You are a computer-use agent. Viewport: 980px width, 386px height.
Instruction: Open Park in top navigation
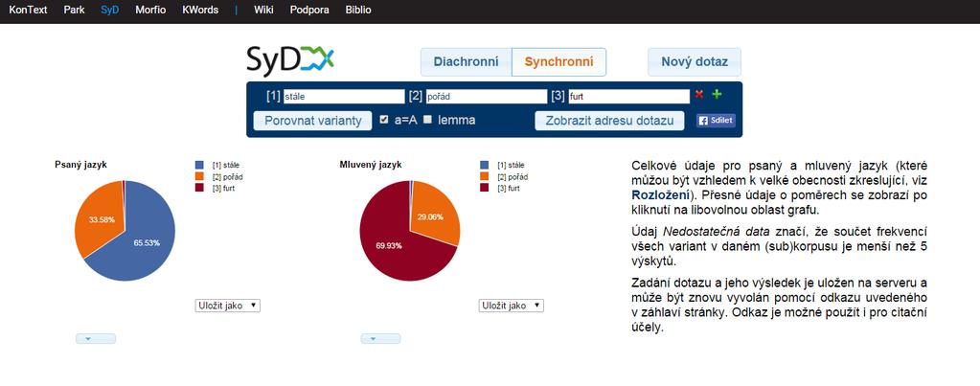(x=75, y=10)
